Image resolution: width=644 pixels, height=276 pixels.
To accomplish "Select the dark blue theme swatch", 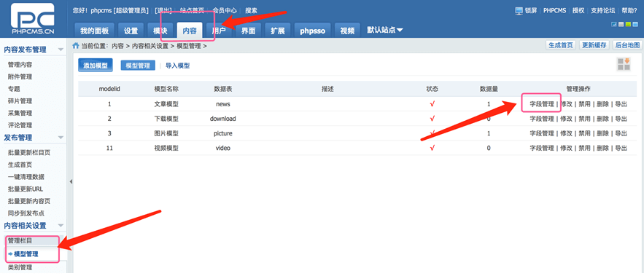I will [614, 25].
